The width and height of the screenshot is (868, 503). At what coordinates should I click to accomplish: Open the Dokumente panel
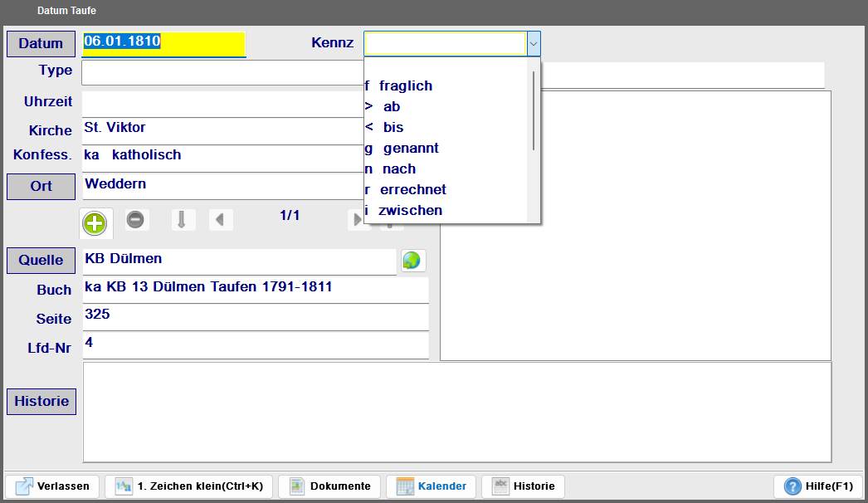click(329, 486)
